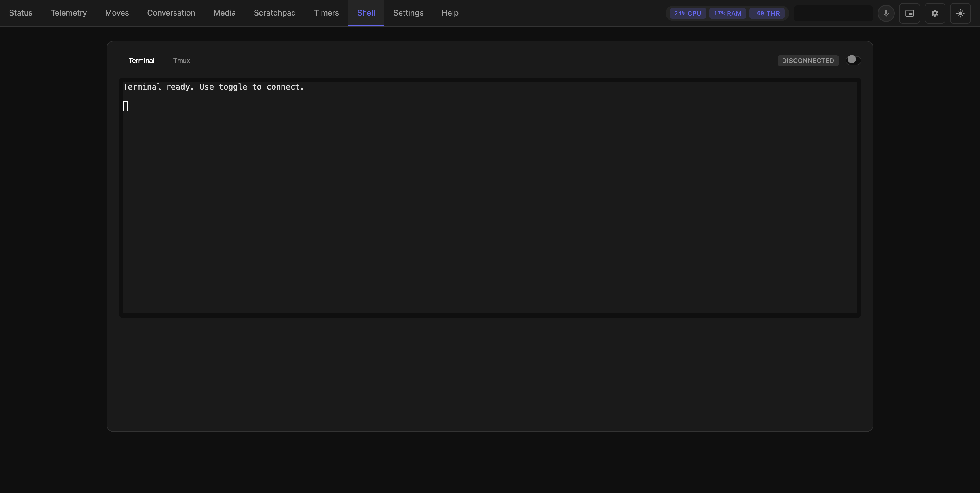Open the Settings tab

point(408,13)
